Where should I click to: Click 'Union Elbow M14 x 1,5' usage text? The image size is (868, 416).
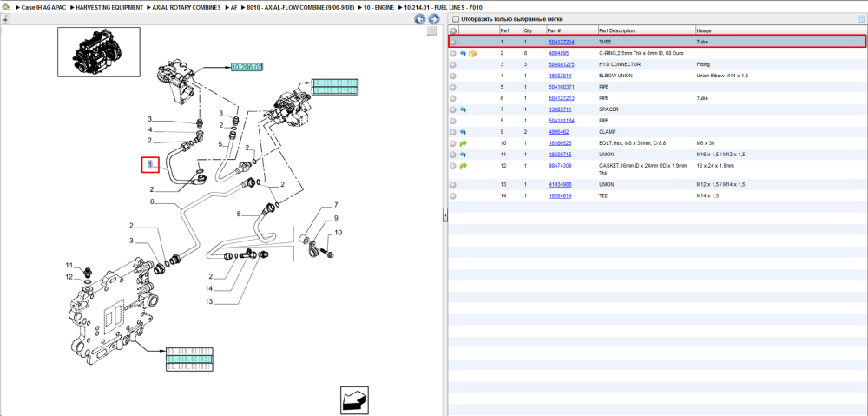722,76
